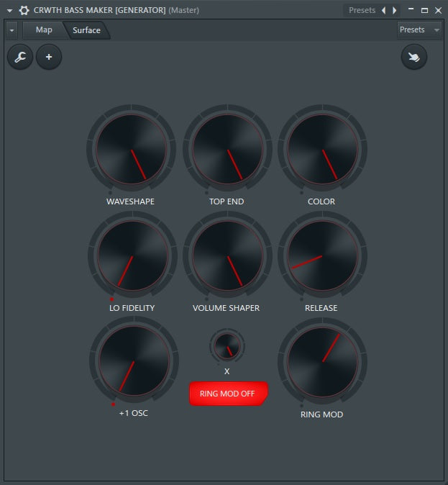Click the red dot under LO FIDELITY knob
448x485 pixels.
tap(112, 299)
